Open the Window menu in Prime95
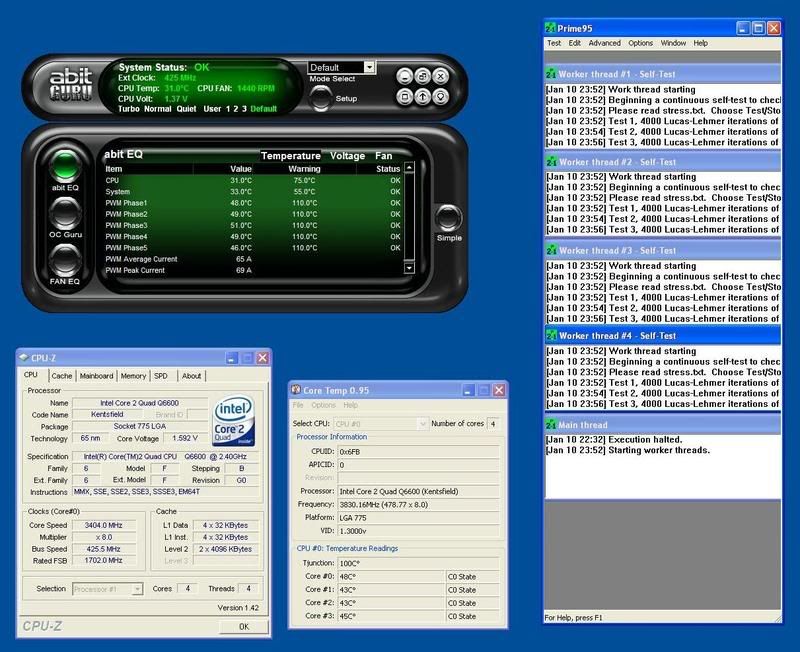 tap(673, 43)
